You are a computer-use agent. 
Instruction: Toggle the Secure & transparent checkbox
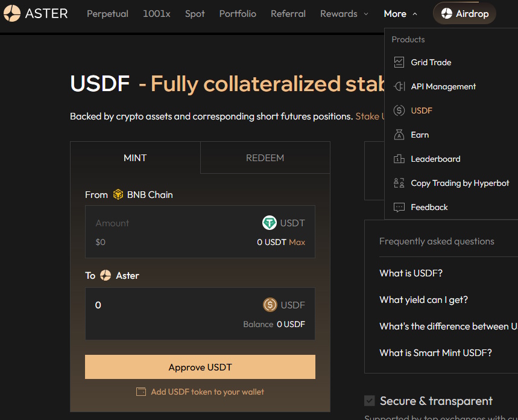click(x=370, y=401)
